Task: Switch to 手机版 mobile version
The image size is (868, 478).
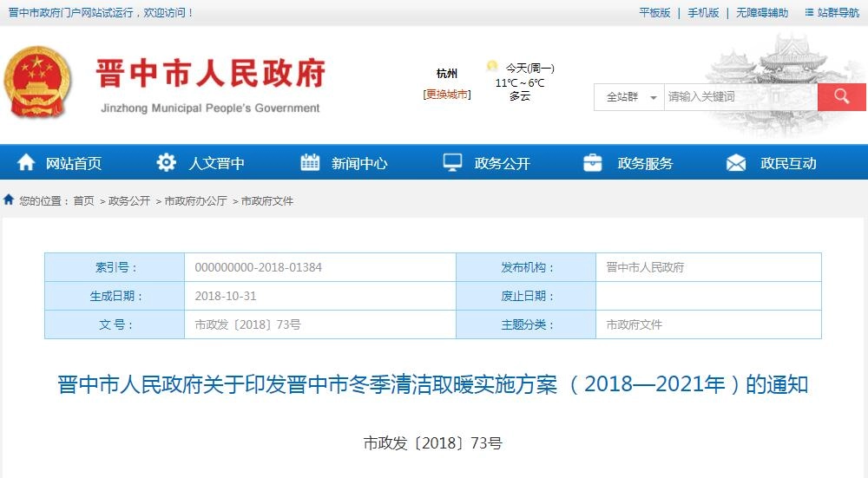Action: (703, 13)
